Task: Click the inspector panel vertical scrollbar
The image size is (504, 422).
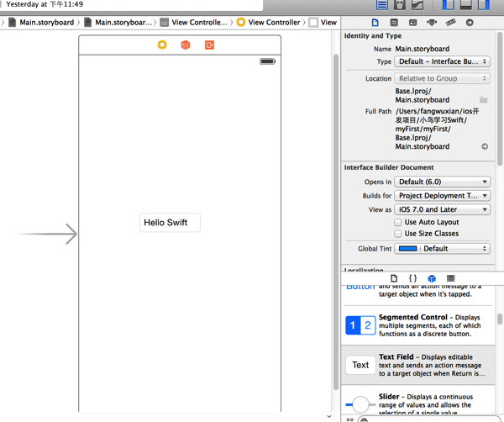Action: click(x=499, y=98)
